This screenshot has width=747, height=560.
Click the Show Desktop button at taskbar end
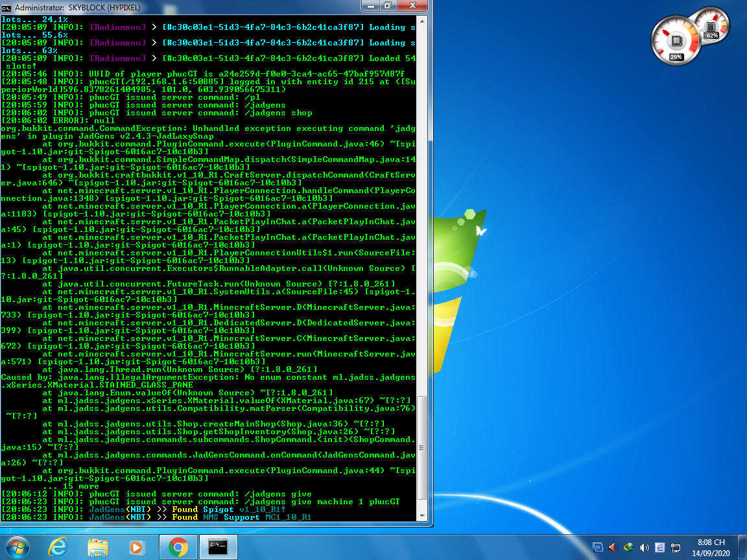742,547
